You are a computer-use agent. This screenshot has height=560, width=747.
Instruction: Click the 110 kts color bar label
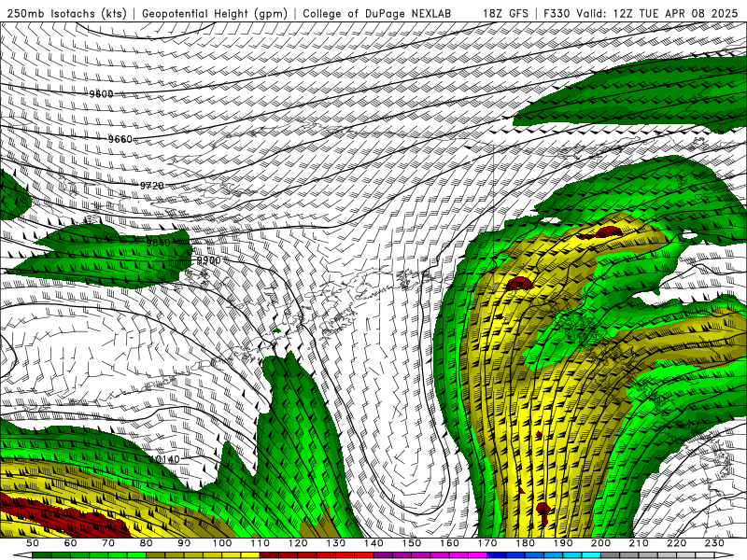pyautogui.click(x=261, y=543)
